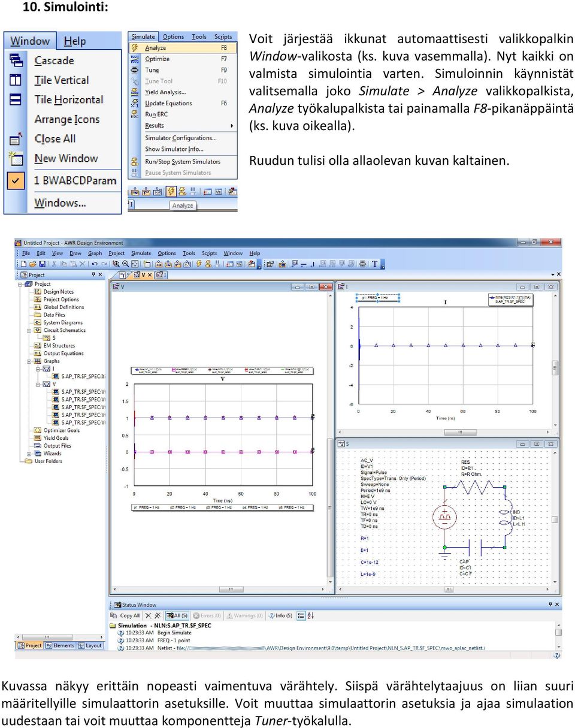This screenshot has width=575, height=728.
Task: Collapse graph V node in project tree
Action: [x=38, y=384]
